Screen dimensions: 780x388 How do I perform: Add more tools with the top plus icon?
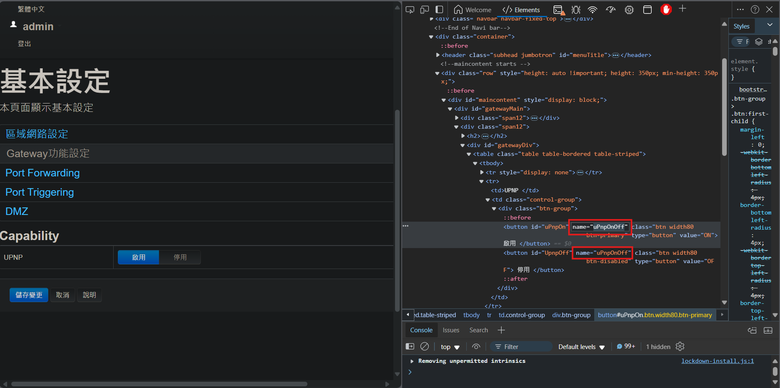[682, 8]
